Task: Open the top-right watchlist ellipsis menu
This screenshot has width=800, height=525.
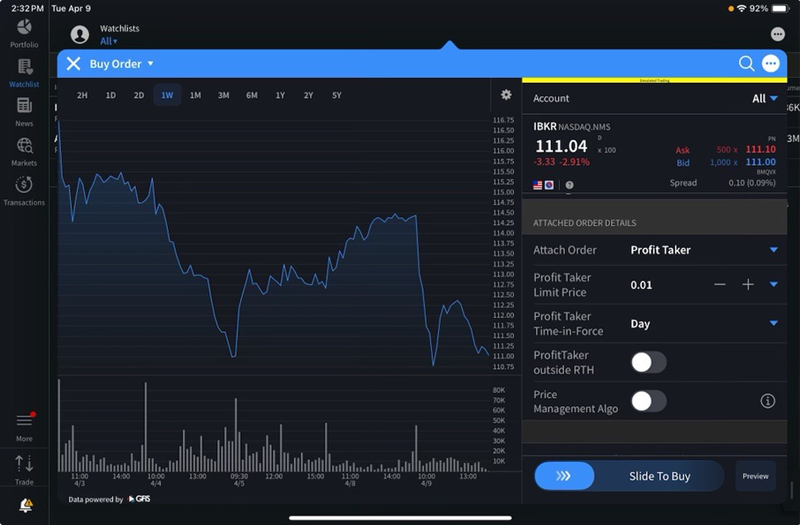Action: click(x=778, y=34)
